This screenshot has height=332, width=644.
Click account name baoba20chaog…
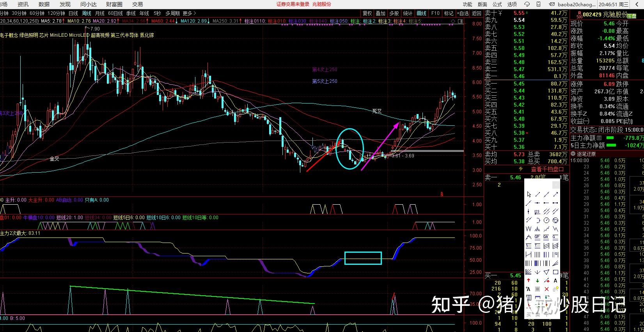pyautogui.click(x=577, y=4)
